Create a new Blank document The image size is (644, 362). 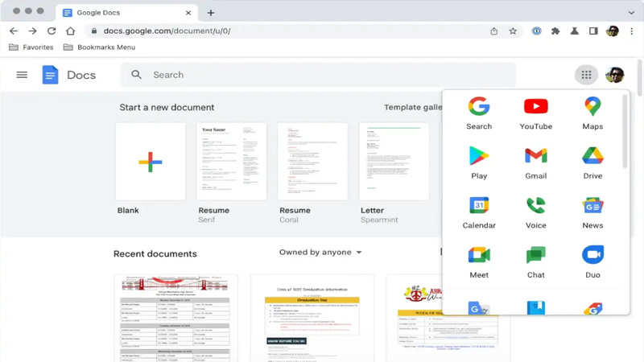pyautogui.click(x=151, y=162)
